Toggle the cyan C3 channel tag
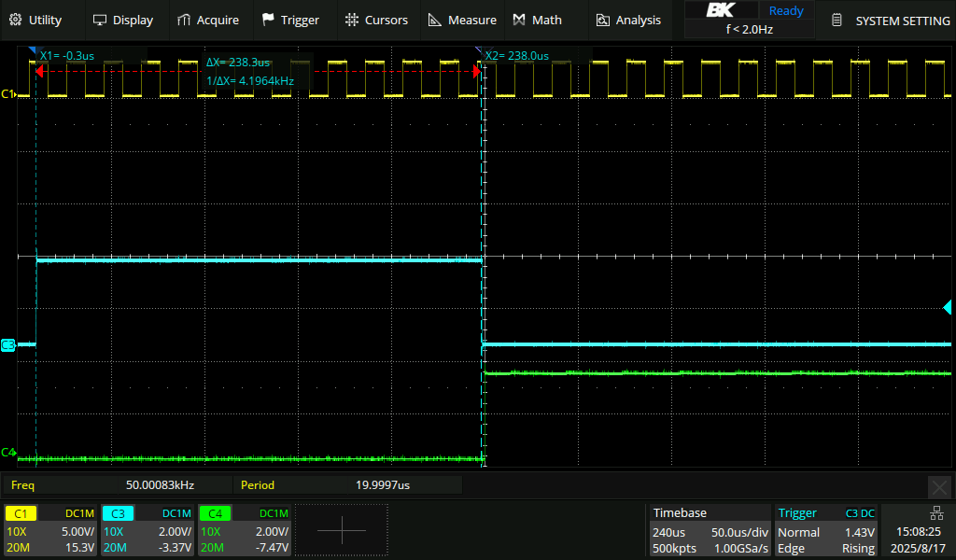 pos(118,513)
